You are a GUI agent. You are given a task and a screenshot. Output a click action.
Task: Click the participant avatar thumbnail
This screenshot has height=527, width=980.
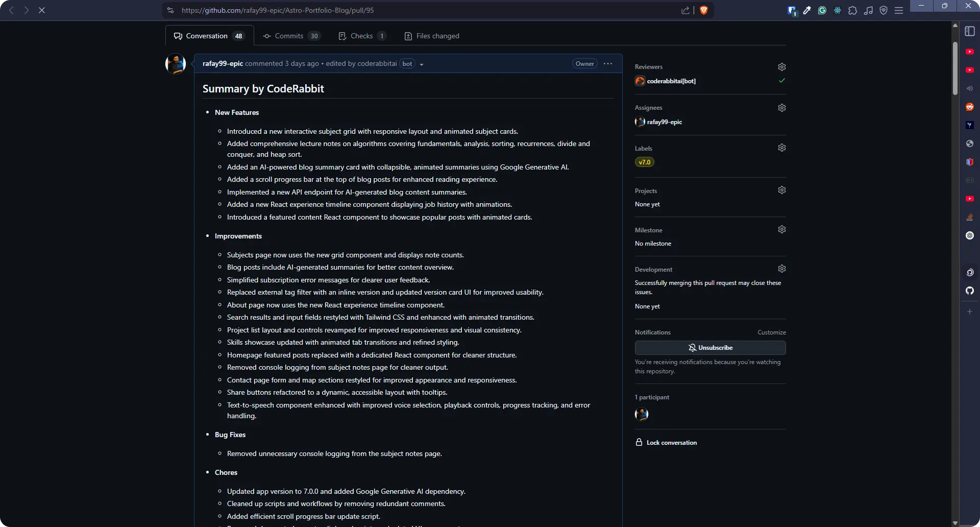[642, 414]
